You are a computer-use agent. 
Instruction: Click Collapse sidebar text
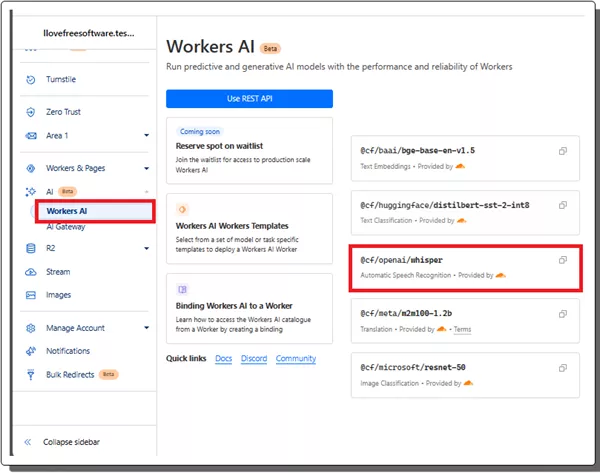click(71, 442)
